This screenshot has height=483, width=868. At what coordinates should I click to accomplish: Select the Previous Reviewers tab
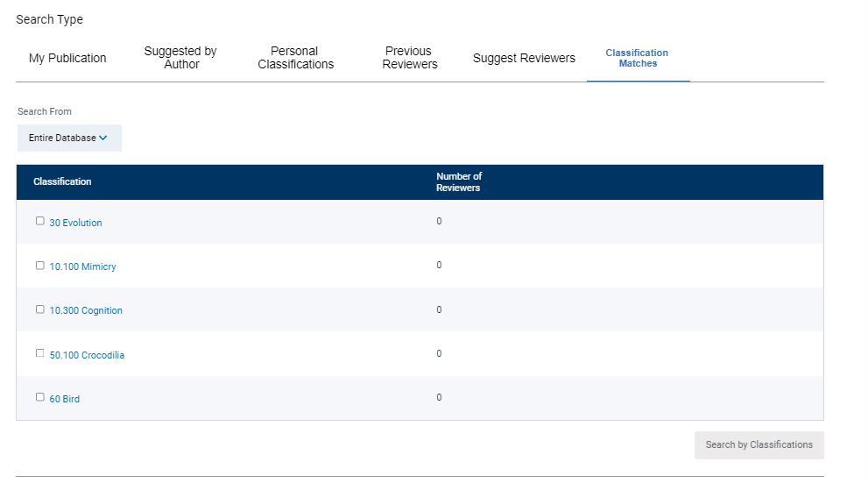coord(410,58)
